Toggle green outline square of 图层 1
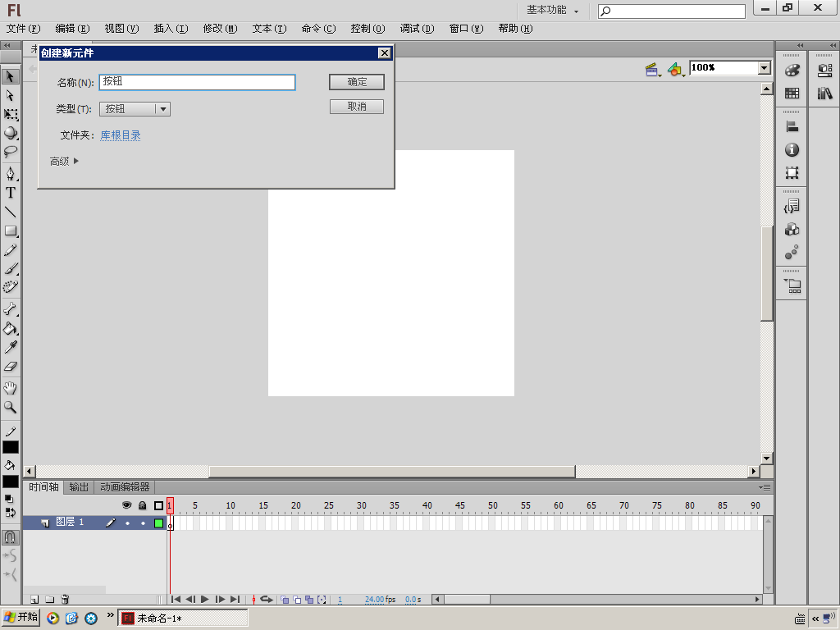The height and width of the screenshot is (630, 840). (x=158, y=523)
